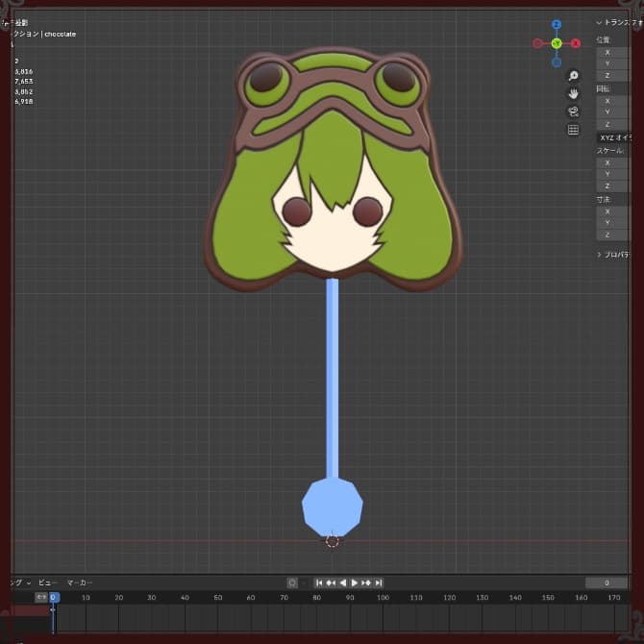Click the blue timeline playhead at frame 0

coord(53,597)
